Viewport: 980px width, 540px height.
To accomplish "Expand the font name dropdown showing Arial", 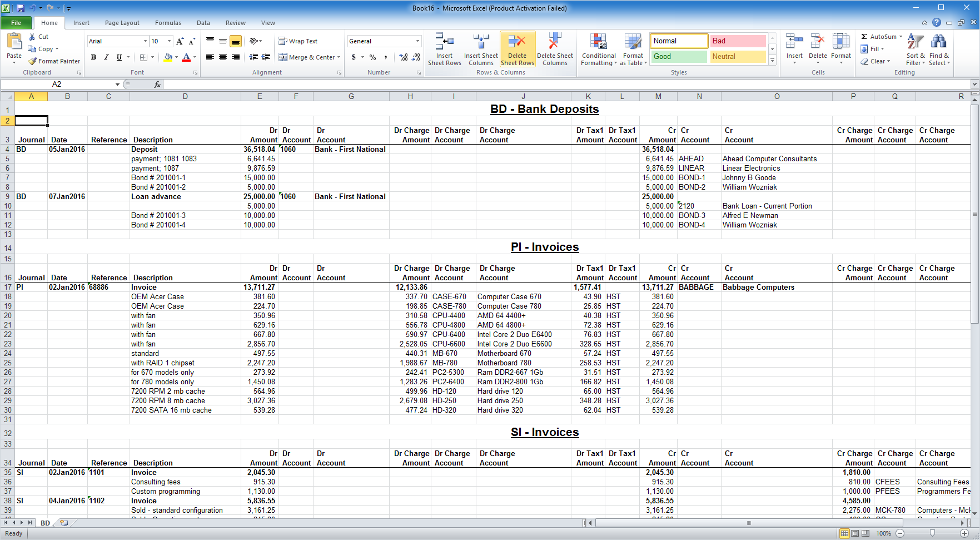I will (145, 41).
